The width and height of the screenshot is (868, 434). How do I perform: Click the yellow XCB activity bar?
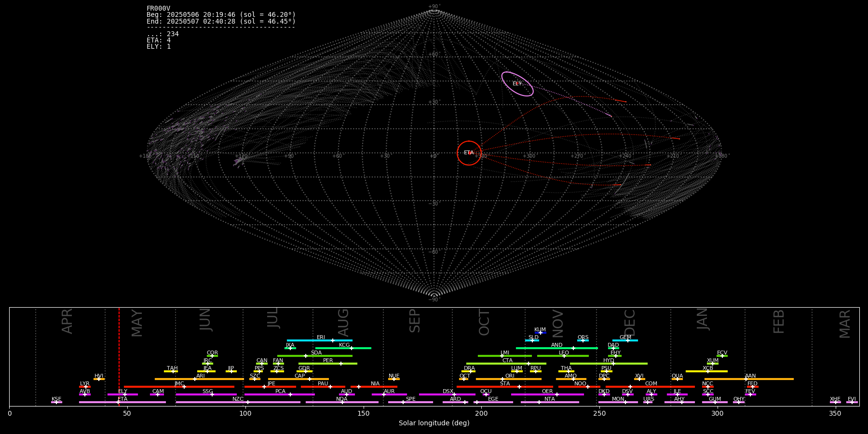pos(706,371)
